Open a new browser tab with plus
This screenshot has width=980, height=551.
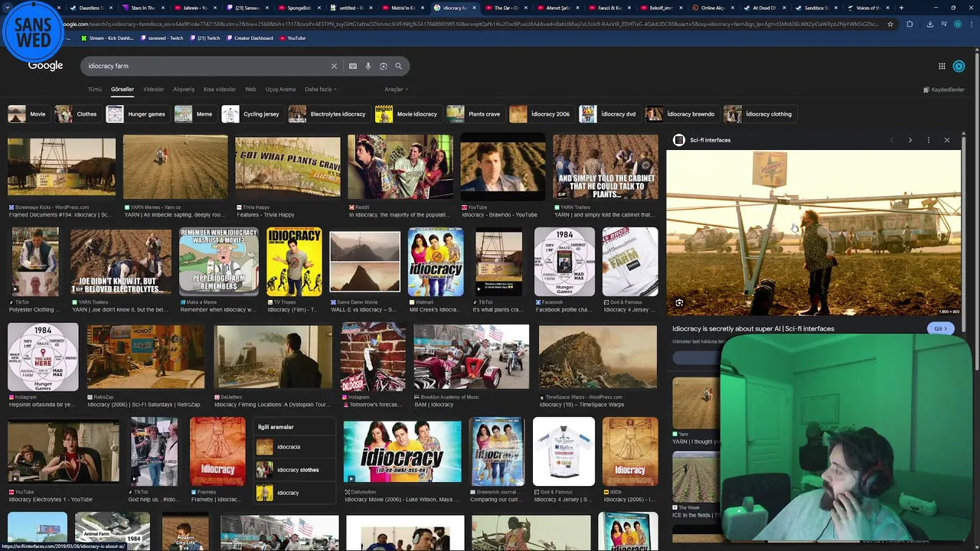pos(901,8)
